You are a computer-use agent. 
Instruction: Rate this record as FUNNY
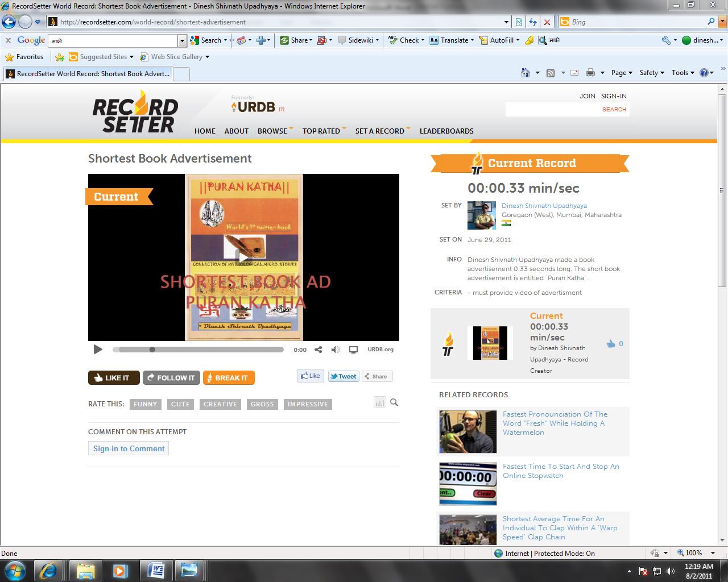(145, 404)
